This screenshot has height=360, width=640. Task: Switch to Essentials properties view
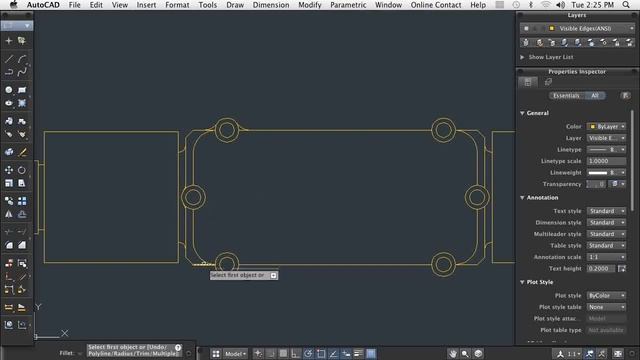point(567,96)
